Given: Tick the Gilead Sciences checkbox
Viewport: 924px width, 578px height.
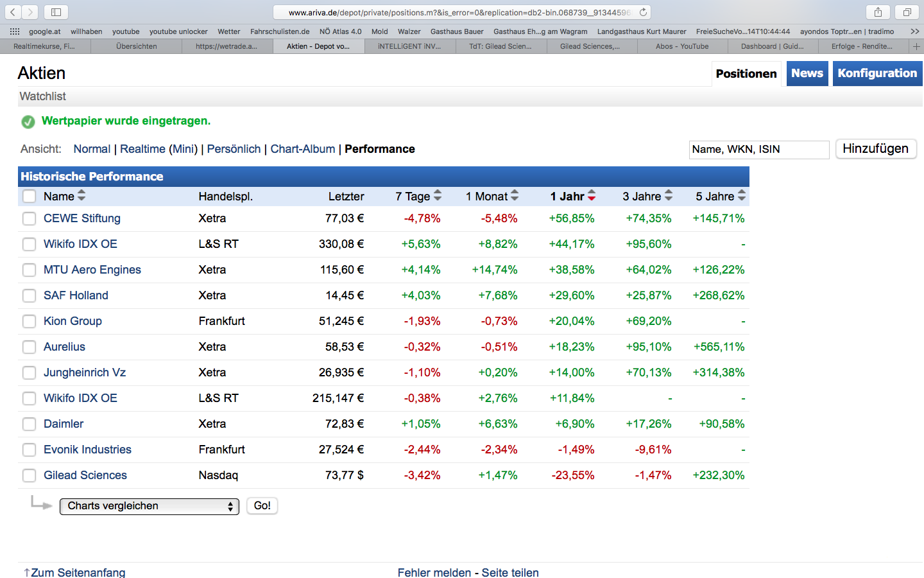Looking at the screenshot, I should 29,475.
